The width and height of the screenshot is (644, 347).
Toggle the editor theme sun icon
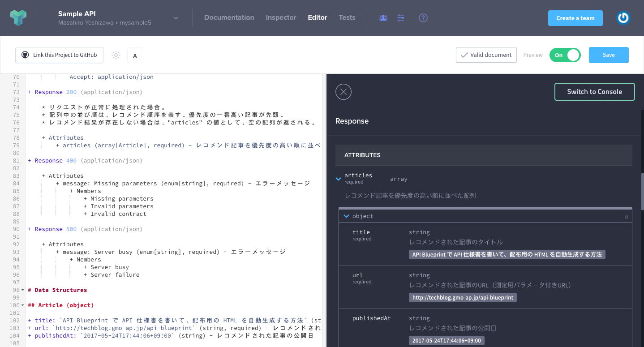pos(116,55)
